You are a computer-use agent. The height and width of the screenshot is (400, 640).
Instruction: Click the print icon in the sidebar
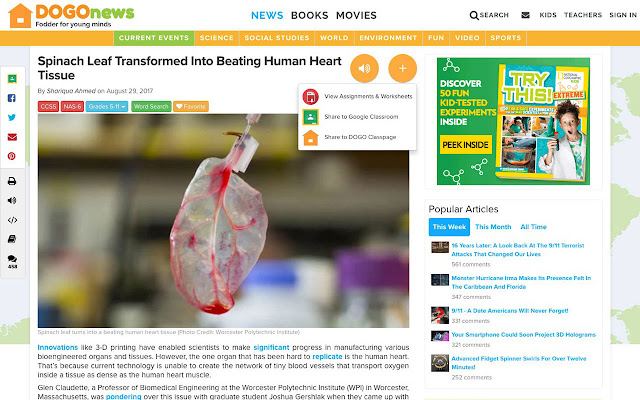(x=12, y=181)
